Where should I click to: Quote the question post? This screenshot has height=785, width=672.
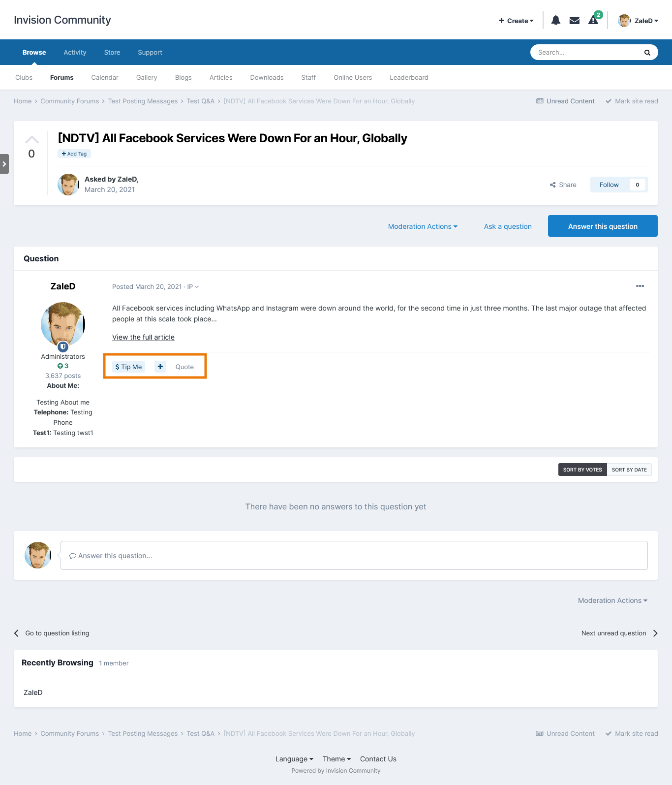(184, 367)
